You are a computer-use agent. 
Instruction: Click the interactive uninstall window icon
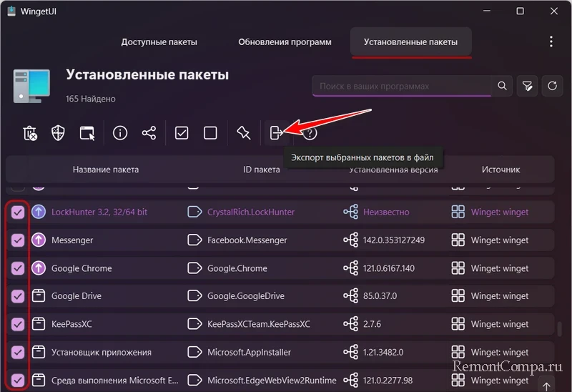point(87,133)
